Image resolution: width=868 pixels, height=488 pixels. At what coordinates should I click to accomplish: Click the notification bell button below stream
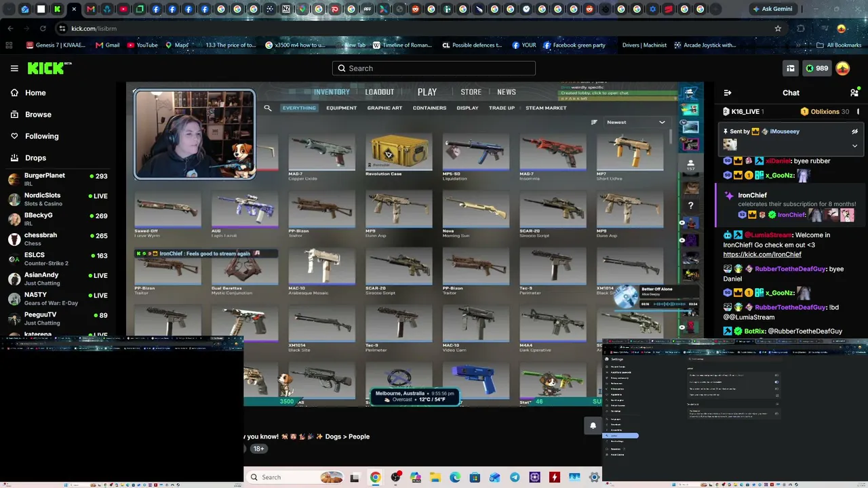pos(593,426)
